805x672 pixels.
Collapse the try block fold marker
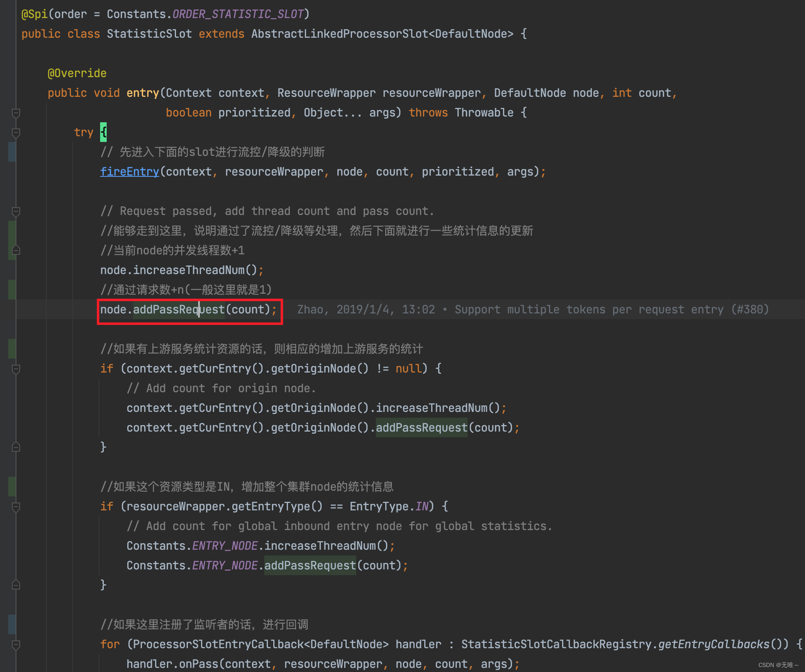[x=16, y=133]
